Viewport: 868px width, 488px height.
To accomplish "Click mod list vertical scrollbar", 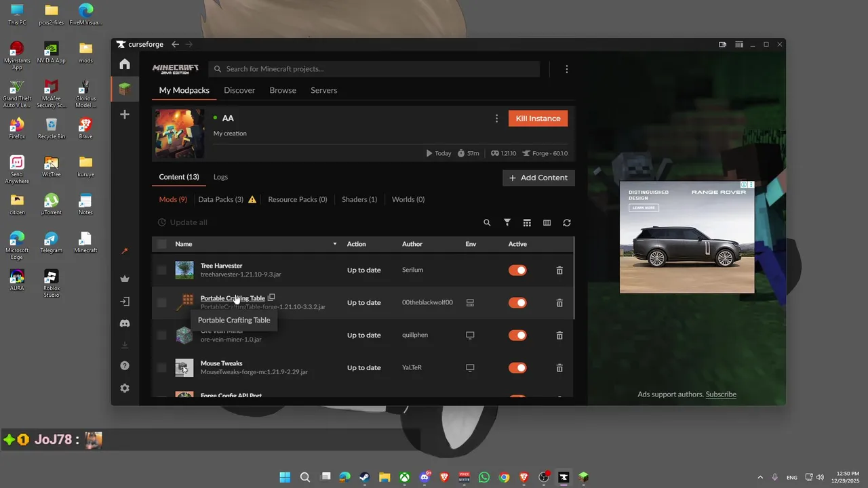I will (x=574, y=278).
